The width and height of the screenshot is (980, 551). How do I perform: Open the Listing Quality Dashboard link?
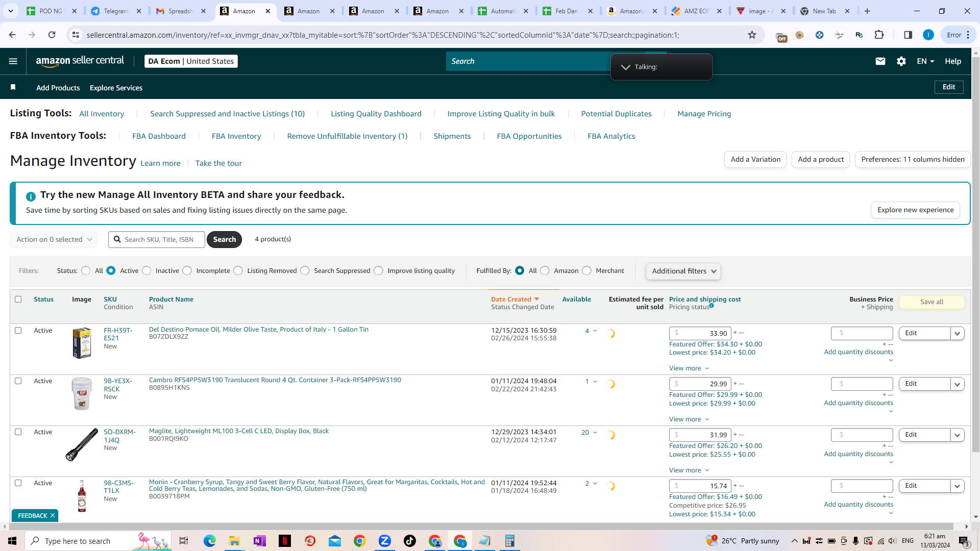(x=376, y=114)
